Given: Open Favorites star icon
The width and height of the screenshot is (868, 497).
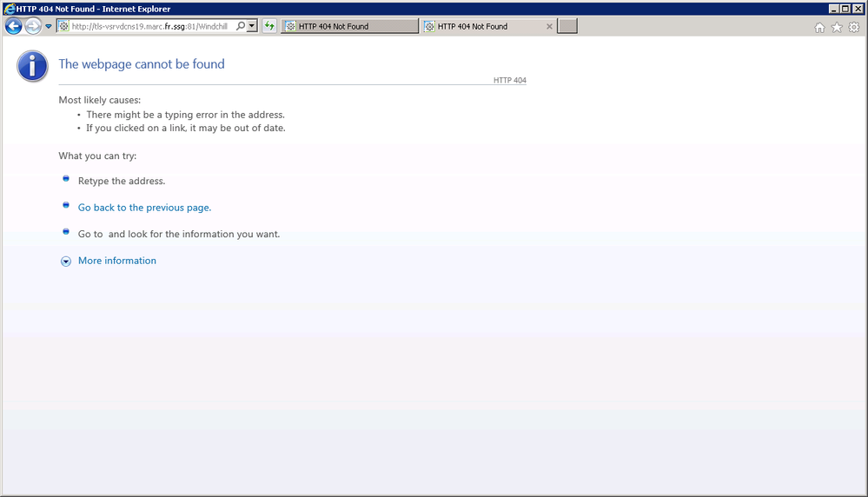Looking at the screenshot, I should (837, 27).
